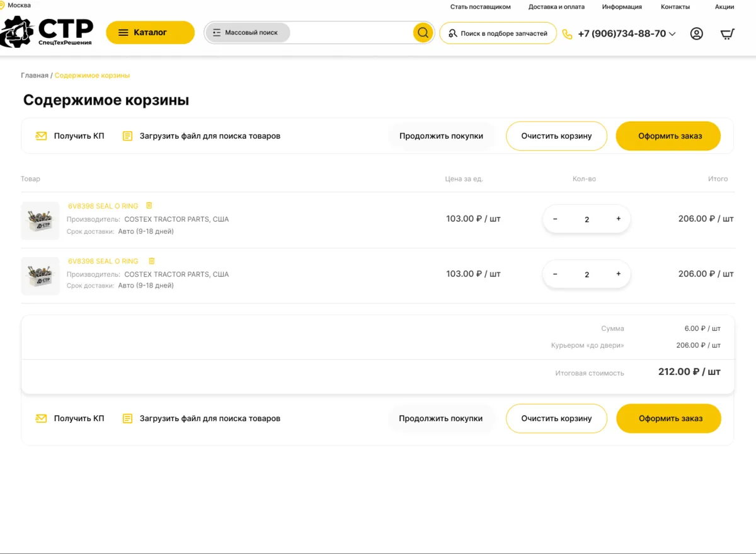Focus the search input field
Image resolution: width=756 pixels, height=554 pixels.
[351, 33]
